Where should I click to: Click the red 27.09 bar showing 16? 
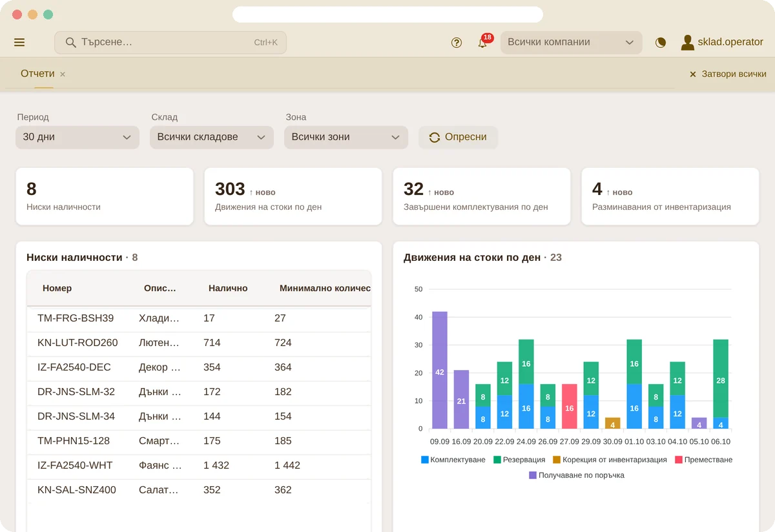tap(569, 407)
